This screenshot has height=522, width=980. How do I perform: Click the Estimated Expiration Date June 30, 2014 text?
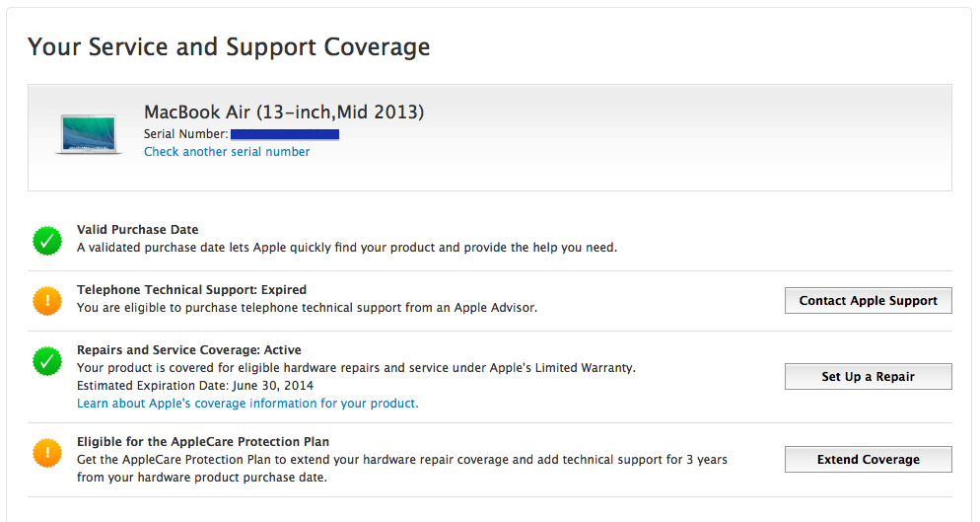click(195, 386)
